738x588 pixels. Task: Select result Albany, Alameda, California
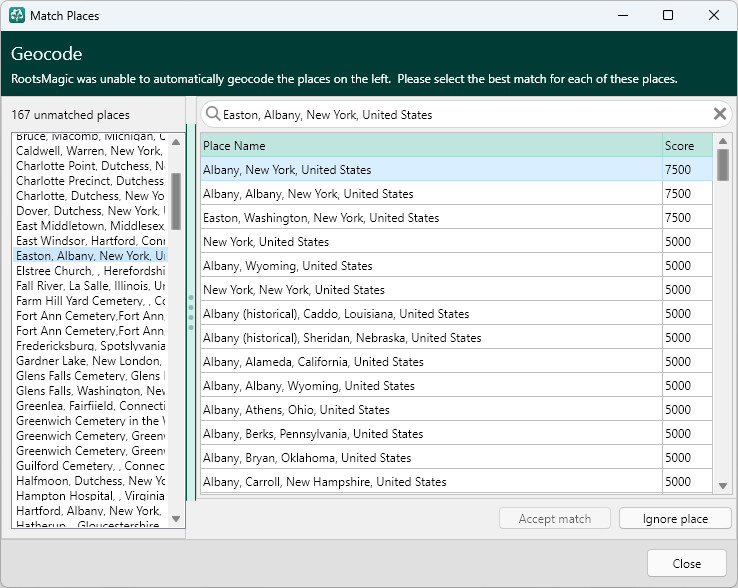pyautogui.click(x=431, y=362)
